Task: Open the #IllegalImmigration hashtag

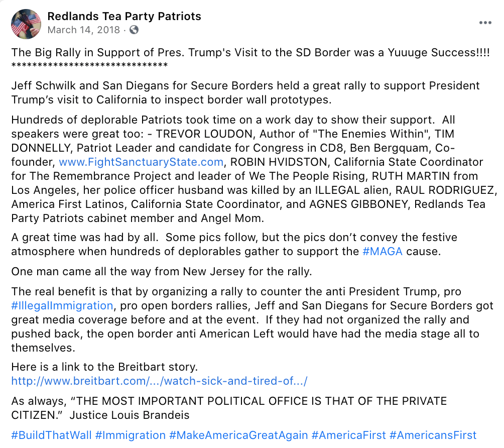Action: click(x=62, y=306)
